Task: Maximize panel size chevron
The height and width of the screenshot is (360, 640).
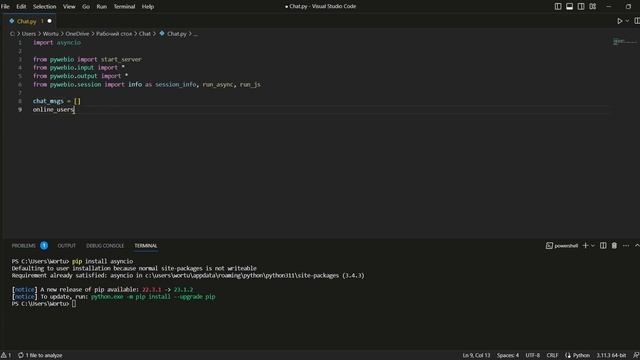Action: click(637, 246)
